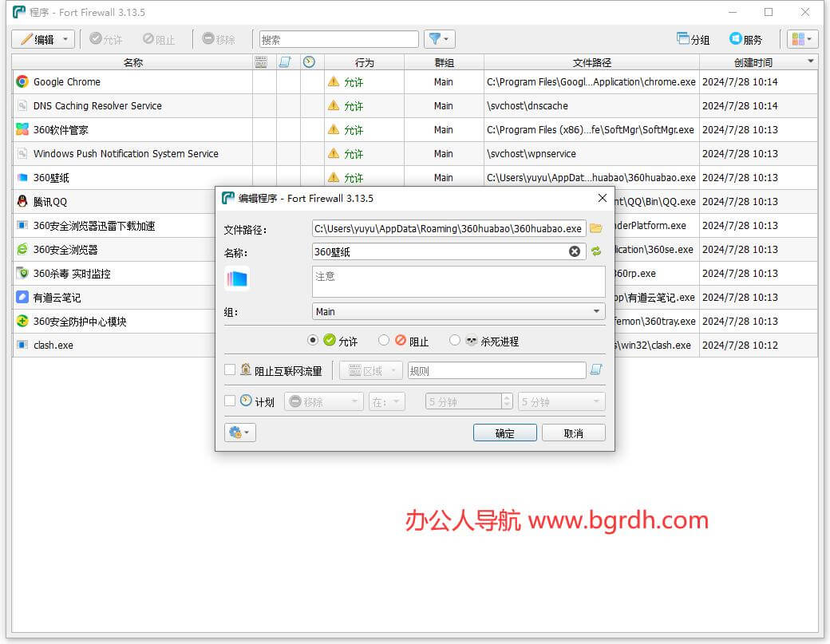The width and height of the screenshot is (830, 644).
Task: Click the 搜索 search input field
Action: coord(338,39)
